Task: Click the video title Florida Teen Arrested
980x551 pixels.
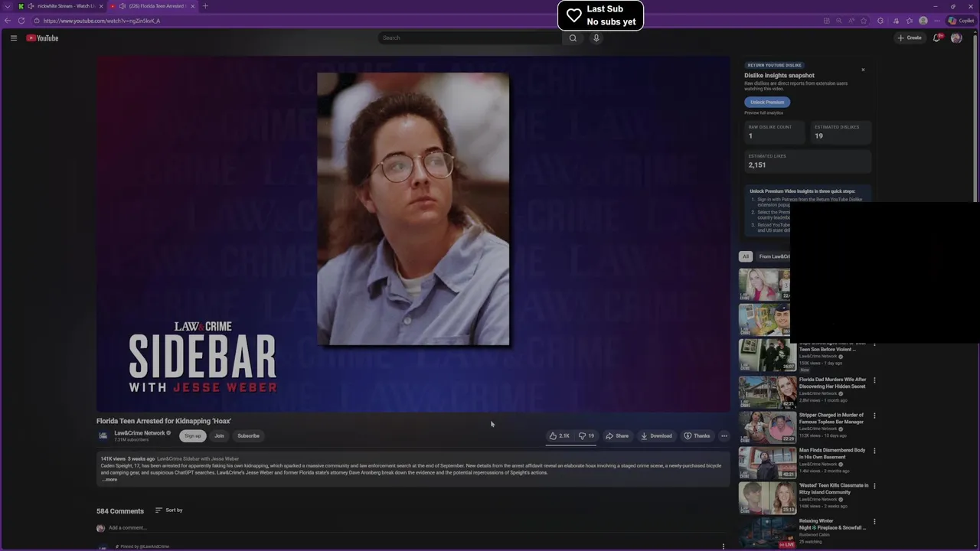Action: coord(164,421)
